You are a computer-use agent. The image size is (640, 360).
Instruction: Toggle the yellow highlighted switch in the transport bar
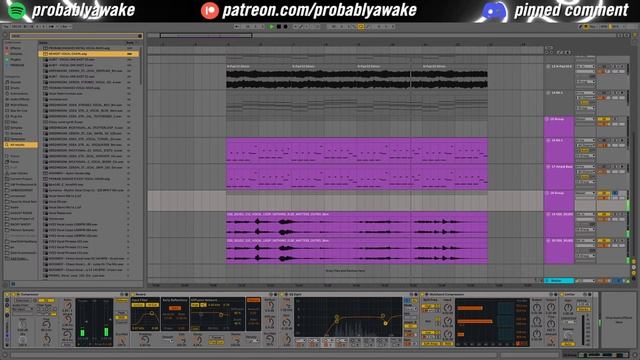coord(361,27)
